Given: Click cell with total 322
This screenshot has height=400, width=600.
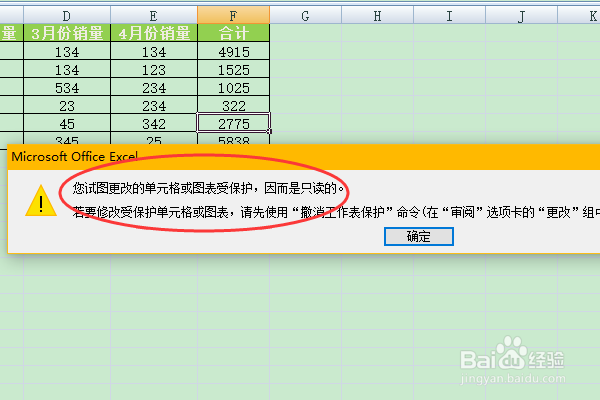Looking at the screenshot, I should pyautogui.click(x=233, y=105).
